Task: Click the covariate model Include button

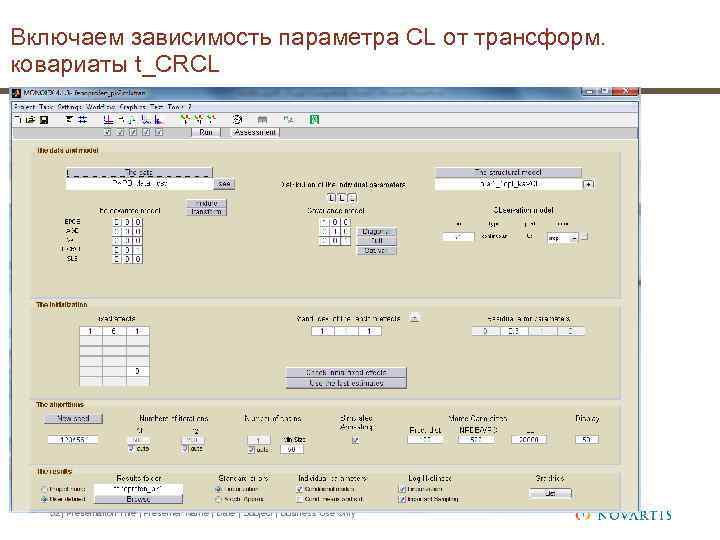Action: pos(207,203)
